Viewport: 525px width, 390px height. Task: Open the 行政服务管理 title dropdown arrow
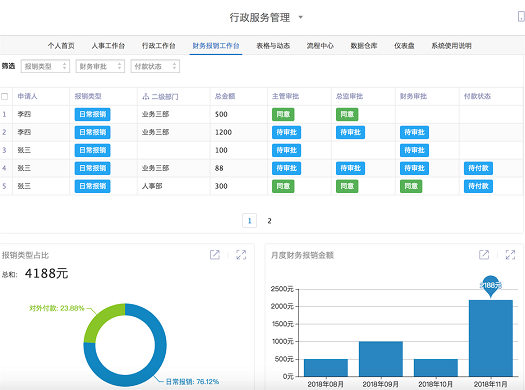[x=300, y=17]
